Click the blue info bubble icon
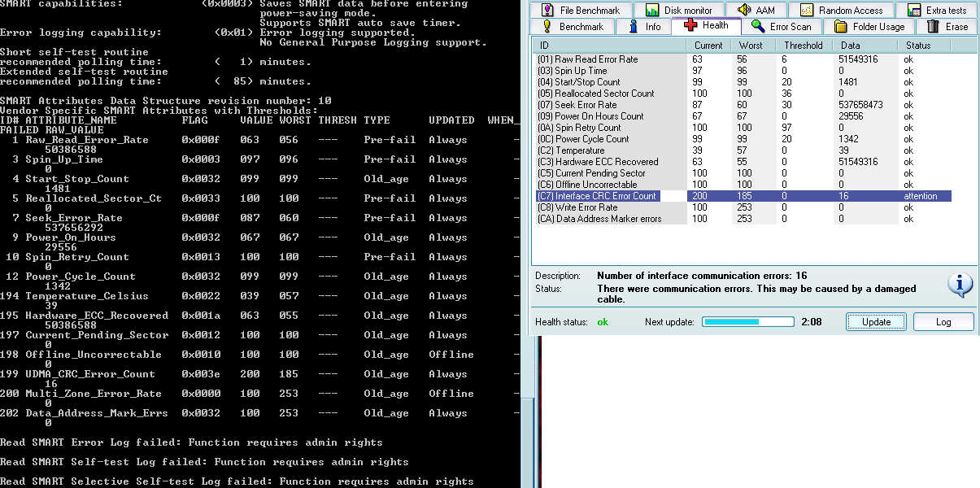Image resolution: width=980 pixels, height=488 pixels. [960, 285]
